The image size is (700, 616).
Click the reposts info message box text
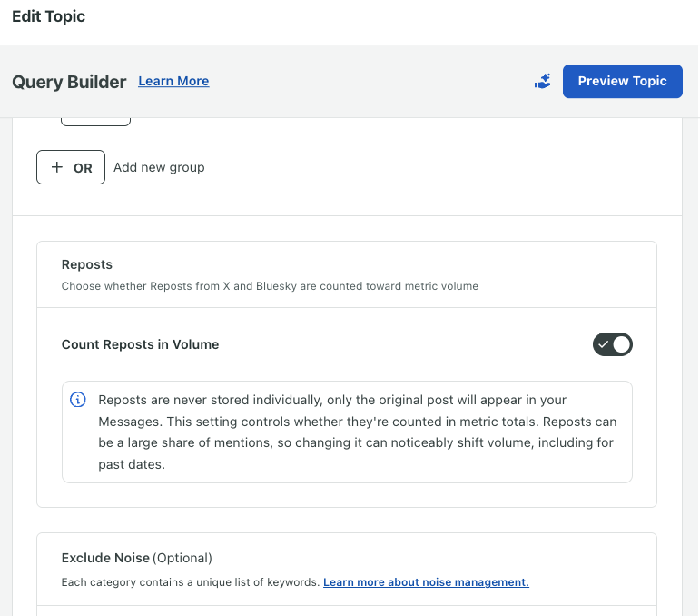[x=357, y=432]
